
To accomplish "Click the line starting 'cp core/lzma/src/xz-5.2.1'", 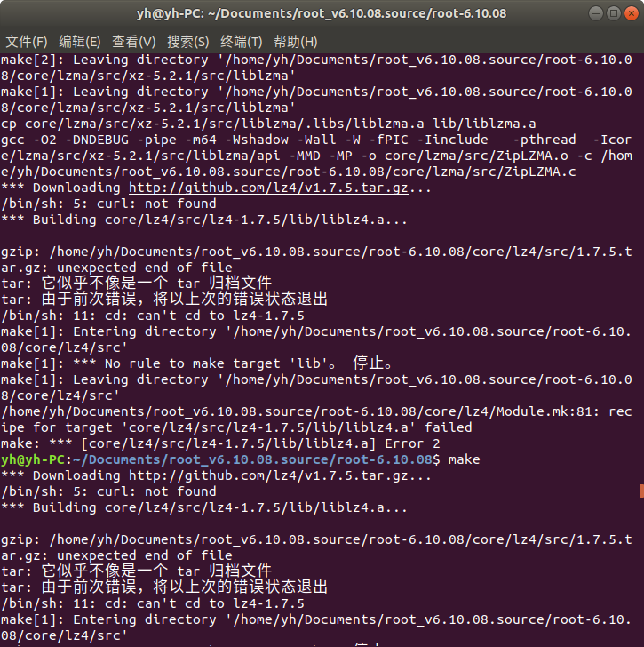I will (268, 124).
